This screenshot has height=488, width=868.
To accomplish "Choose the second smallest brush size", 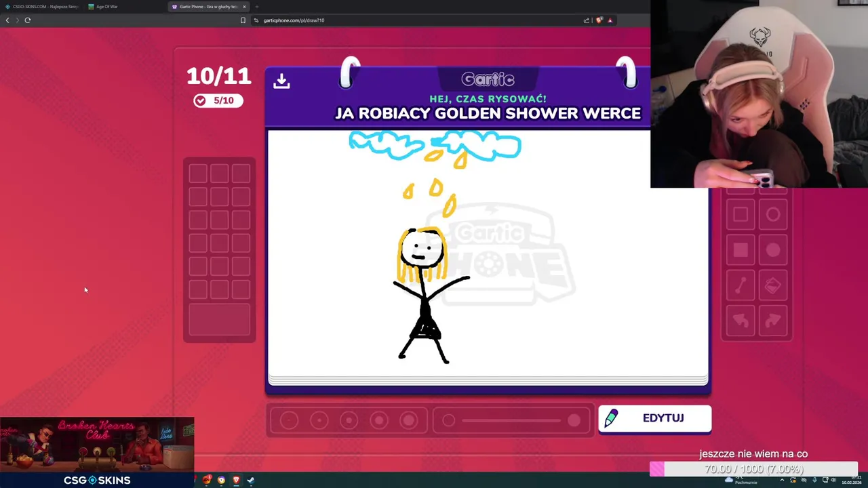I will [x=319, y=421].
